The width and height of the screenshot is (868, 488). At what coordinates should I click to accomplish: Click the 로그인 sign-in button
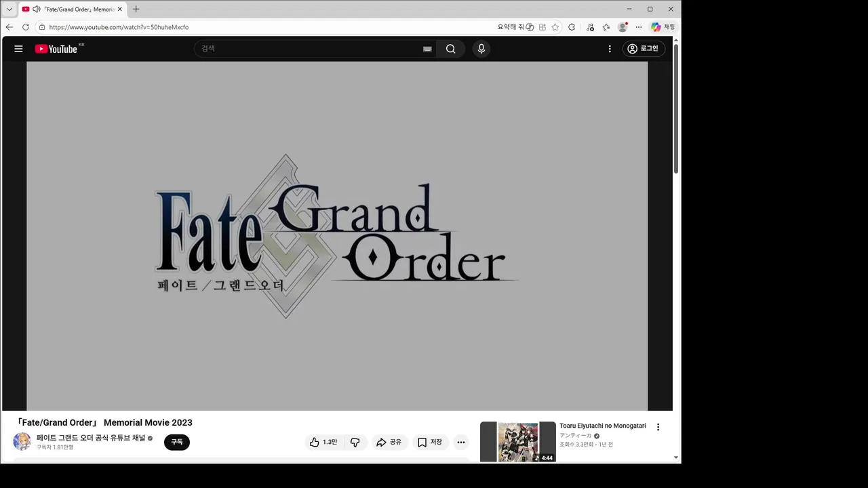(x=644, y=49)
